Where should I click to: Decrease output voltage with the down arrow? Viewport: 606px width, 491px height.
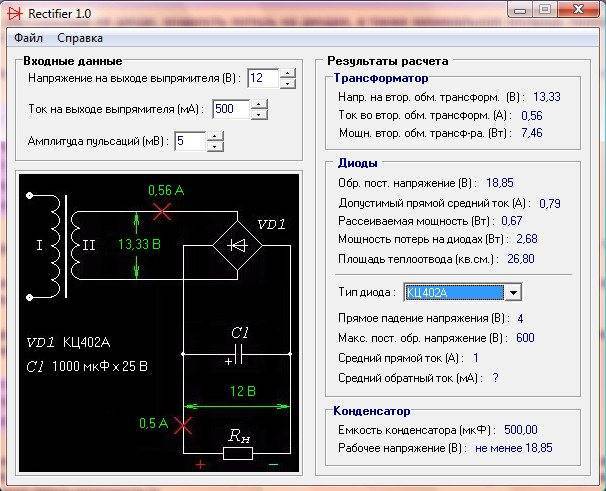(288, 83)
